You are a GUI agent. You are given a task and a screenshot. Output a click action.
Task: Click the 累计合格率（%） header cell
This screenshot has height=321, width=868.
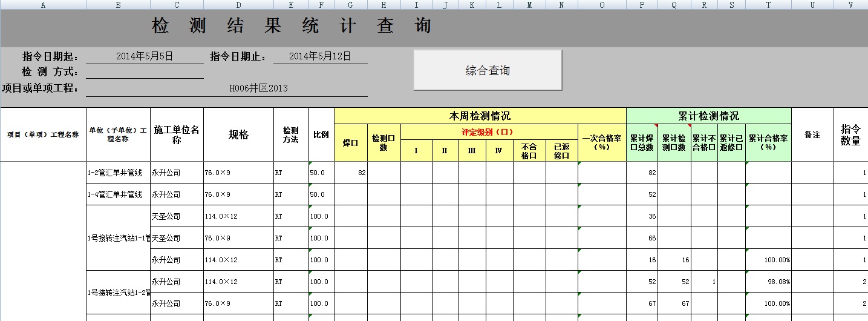pyautogui.click(x=768, y=142)
